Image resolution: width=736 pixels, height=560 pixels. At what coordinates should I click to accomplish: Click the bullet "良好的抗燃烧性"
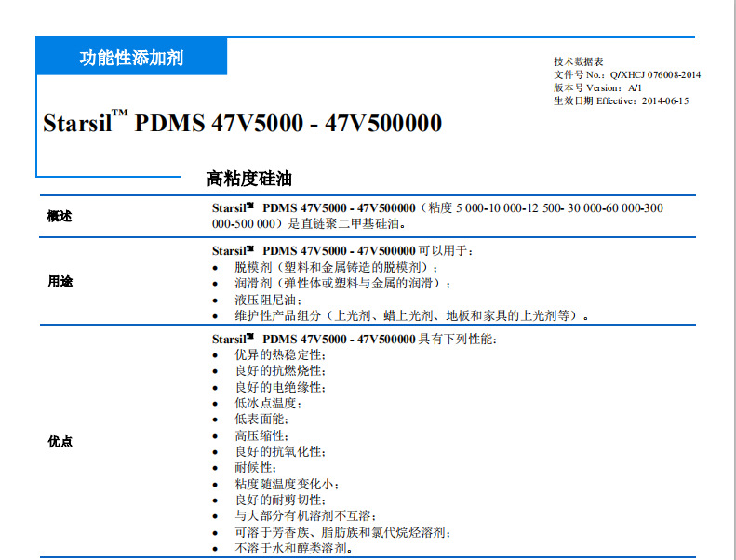(x=280, y=371)
